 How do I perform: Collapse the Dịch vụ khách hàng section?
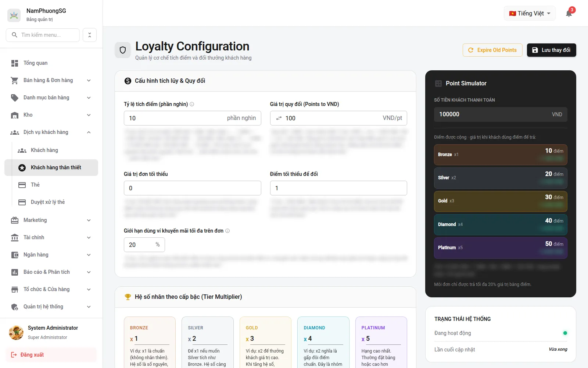pos(89,132)
